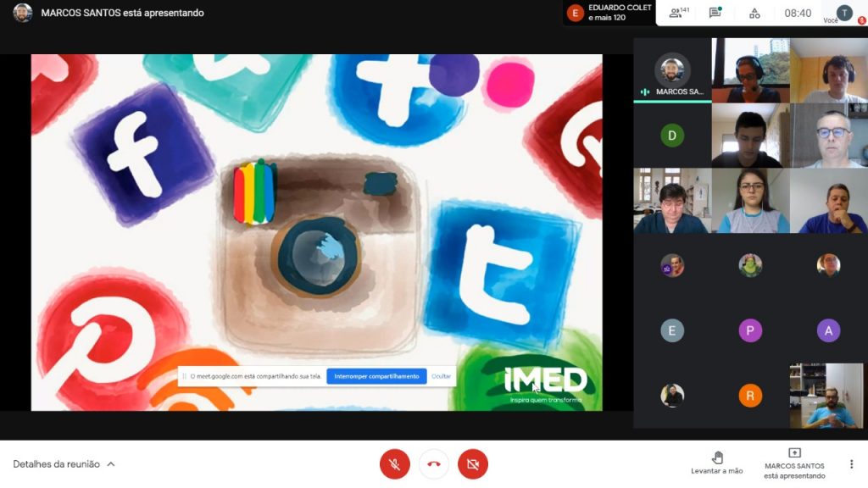The image size is (868, 488).
Task: Toggle the muted microphone button
Action: [395, 463]
